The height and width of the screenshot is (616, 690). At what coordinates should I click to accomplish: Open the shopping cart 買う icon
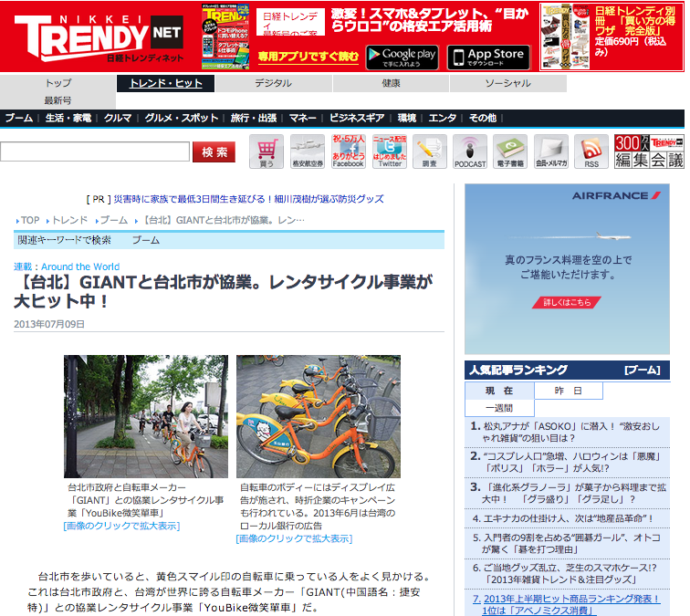pos(267,151)
